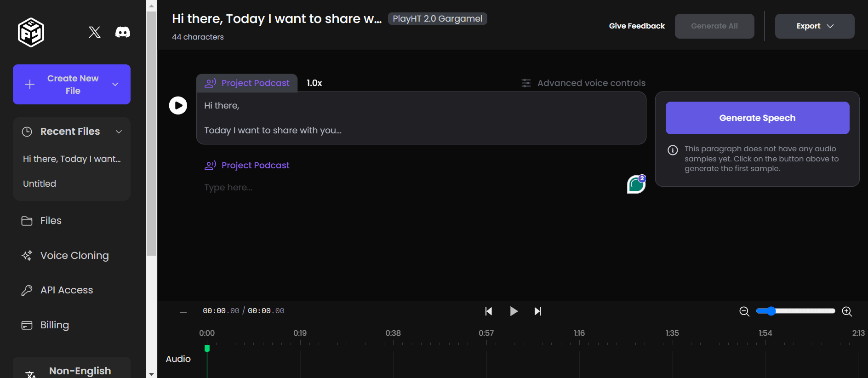
Task: Click Give Feedback link
Action: (x=636, y=26)
